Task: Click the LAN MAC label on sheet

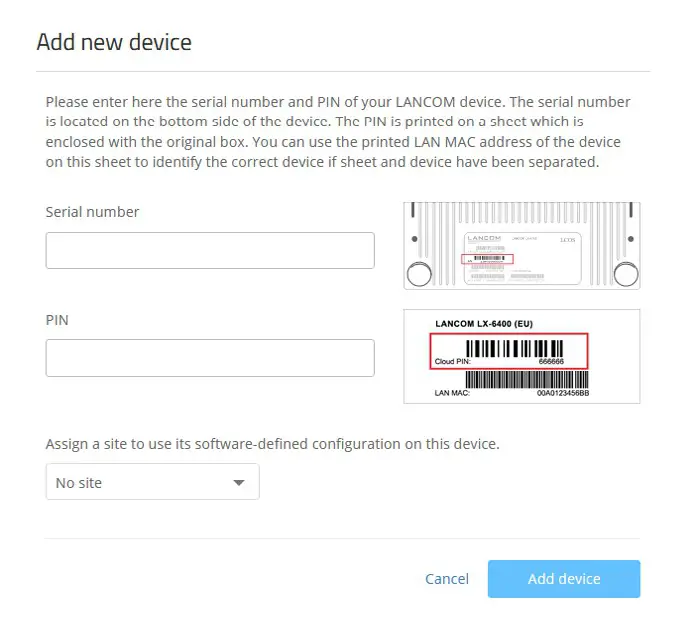Action: (452, 394)
